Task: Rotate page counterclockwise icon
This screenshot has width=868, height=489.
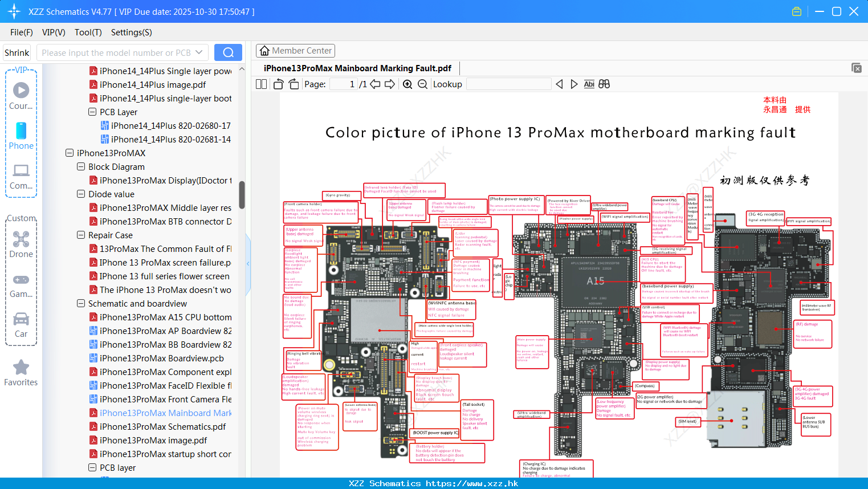Action: [278, 84]
